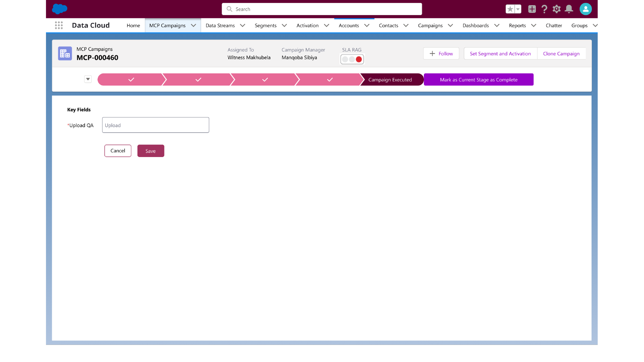Open the Data Streams tab
The width and height of the screenshot is (644, 362).
[220, 25]
